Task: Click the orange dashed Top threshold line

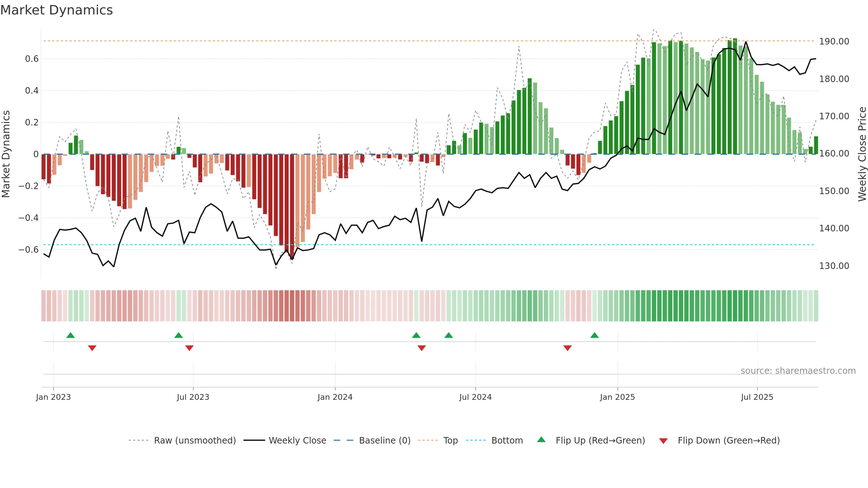Action: [x=429, y=41]
